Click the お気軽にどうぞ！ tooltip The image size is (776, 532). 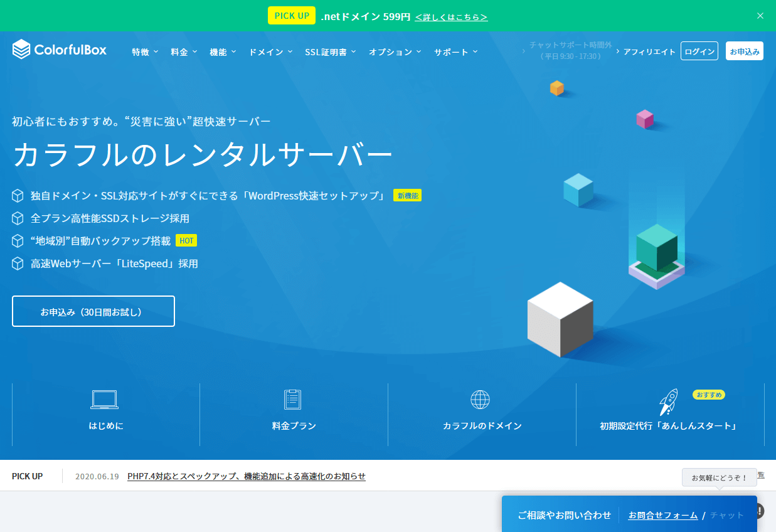[720, 477]
